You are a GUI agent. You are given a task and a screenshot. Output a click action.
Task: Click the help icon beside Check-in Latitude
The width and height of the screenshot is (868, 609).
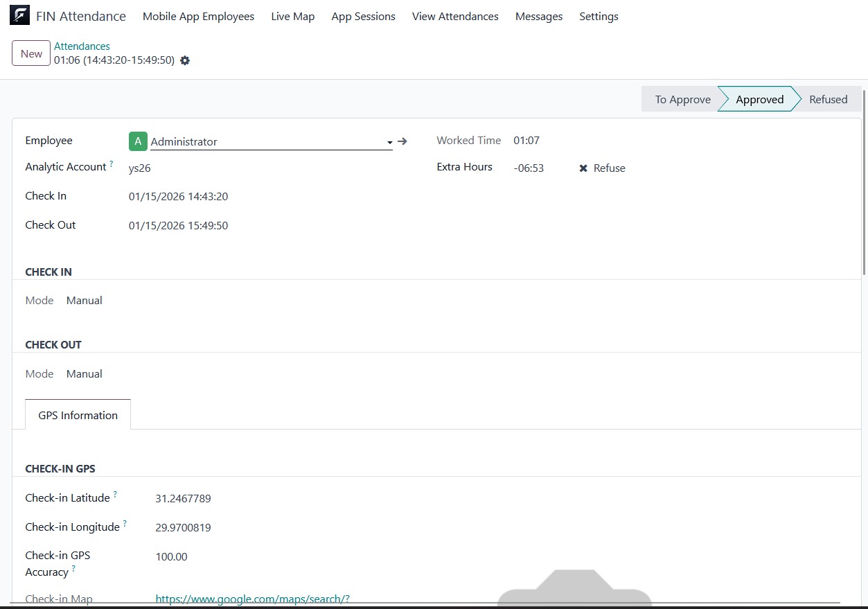[x=115, y=495]
